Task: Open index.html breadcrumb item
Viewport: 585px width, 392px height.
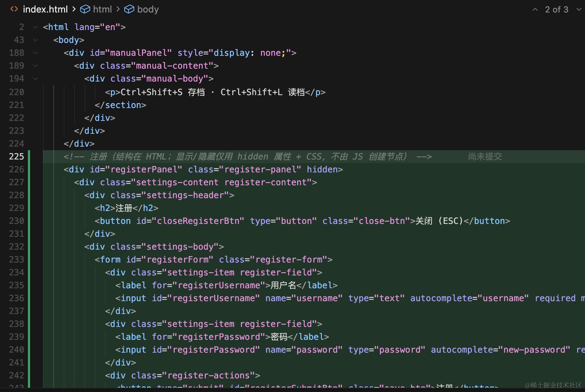Action: point(45,9)
